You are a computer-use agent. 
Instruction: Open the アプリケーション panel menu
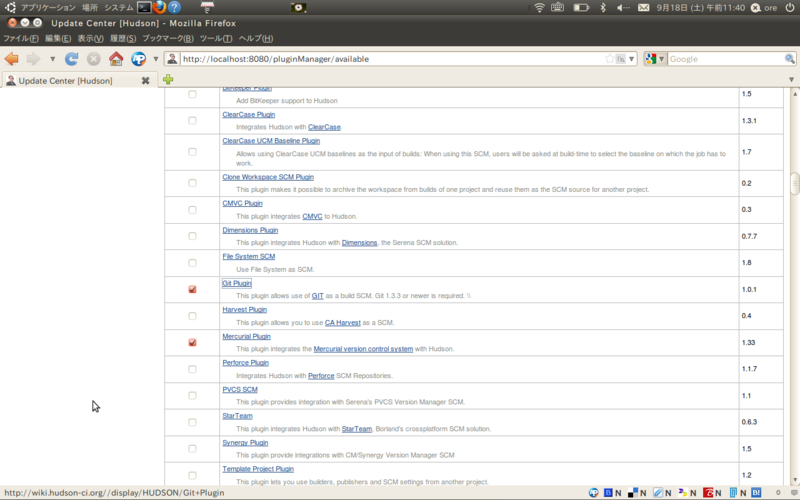[48, 8]
